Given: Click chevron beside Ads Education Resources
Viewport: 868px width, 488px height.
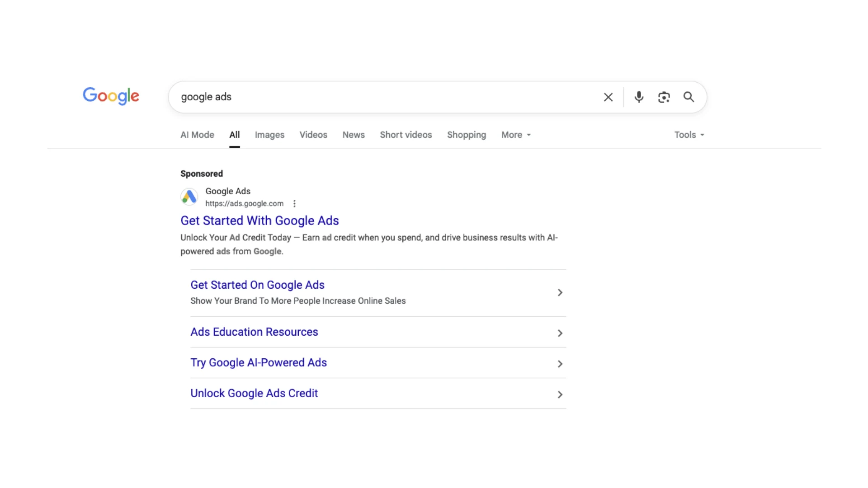Looking at the screenshot, I should [x=560, y=333].
